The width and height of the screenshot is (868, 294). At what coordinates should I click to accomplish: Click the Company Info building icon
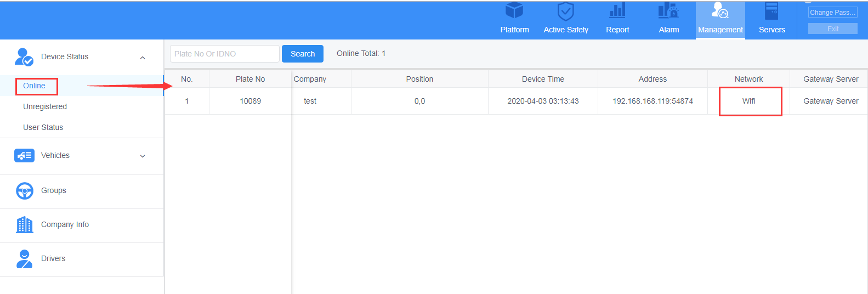tap(25, 224)
